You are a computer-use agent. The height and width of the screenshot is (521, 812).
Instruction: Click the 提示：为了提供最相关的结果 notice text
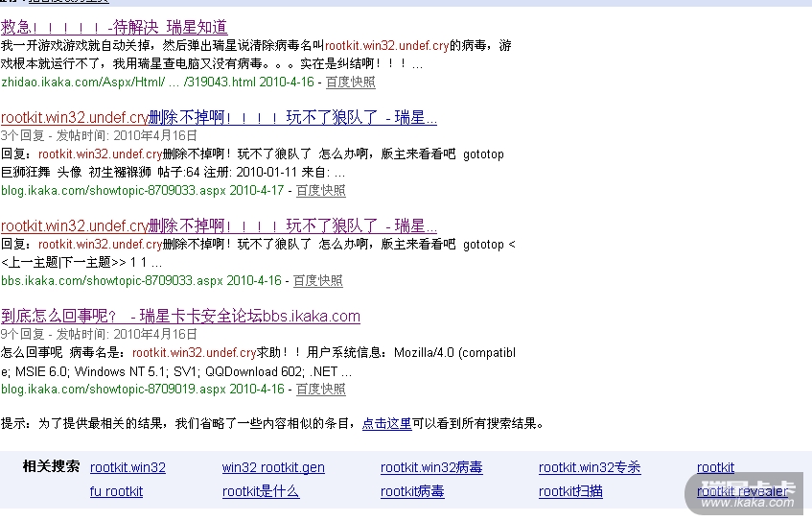tap(272, 424)
